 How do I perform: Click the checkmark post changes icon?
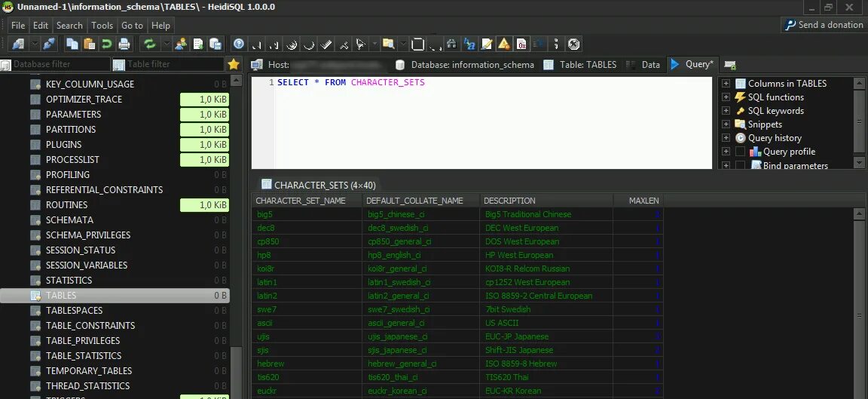326,45
